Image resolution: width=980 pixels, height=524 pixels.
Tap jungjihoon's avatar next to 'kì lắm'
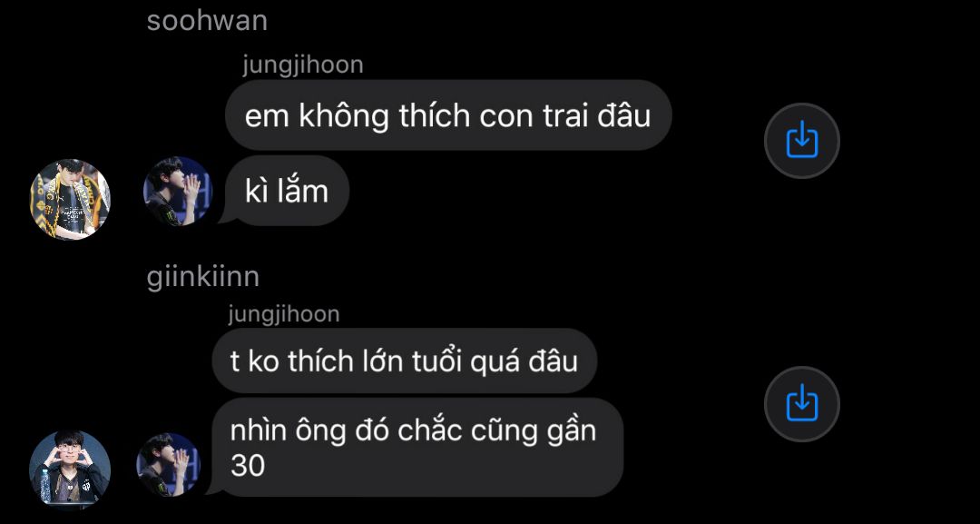click(x=178, y=191)
